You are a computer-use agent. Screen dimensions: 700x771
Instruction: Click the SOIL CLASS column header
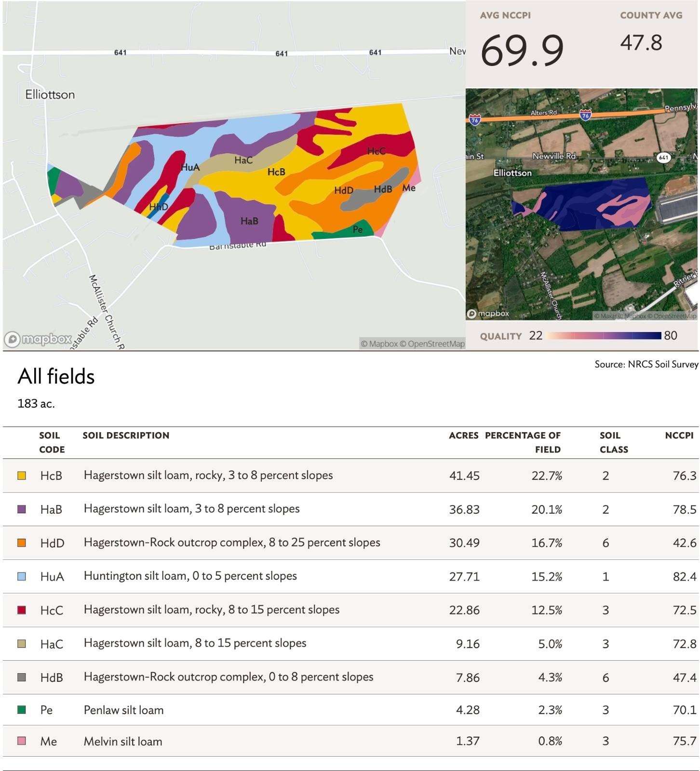tap(614, 442)
